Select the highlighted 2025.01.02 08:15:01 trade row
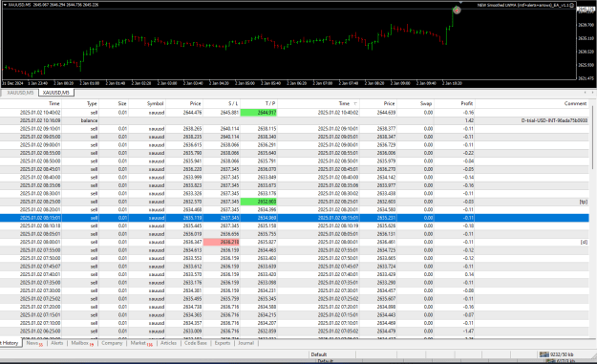597x364 pixels. tap(294, 218)
